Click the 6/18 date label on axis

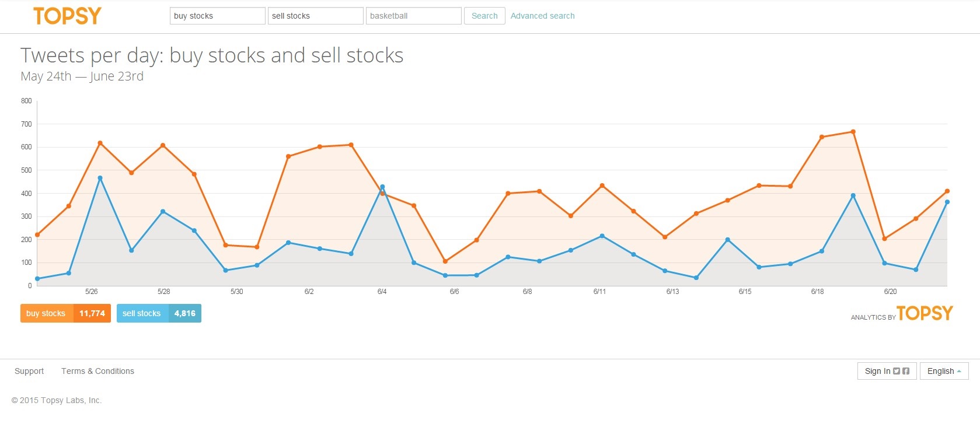click(x=817, y=292)
